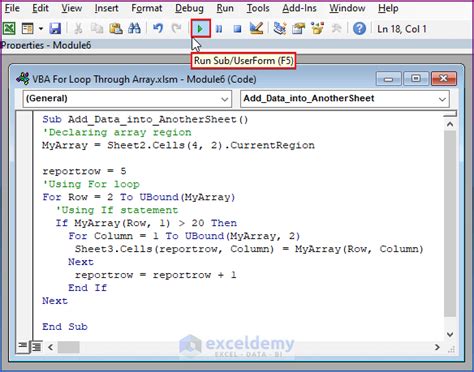Click the horizontal scrollbar right arrow
This screenshot has height=372, width=474.
[437, 347]
